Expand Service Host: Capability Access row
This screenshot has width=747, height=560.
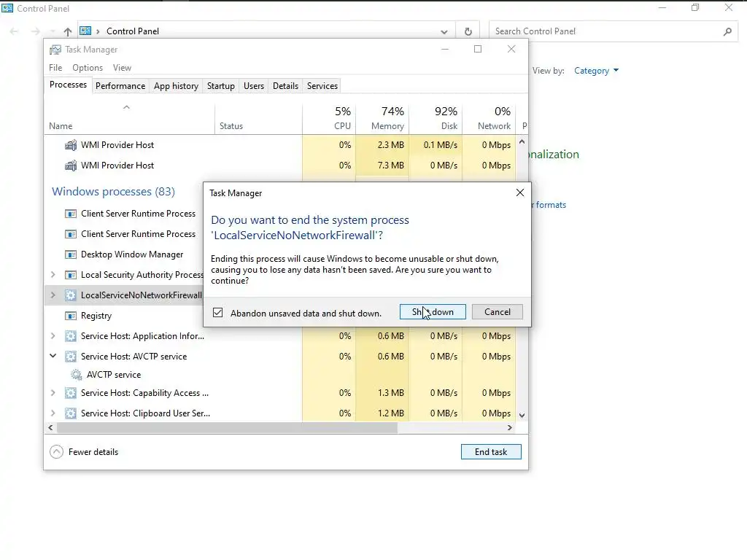pos(53,393)
